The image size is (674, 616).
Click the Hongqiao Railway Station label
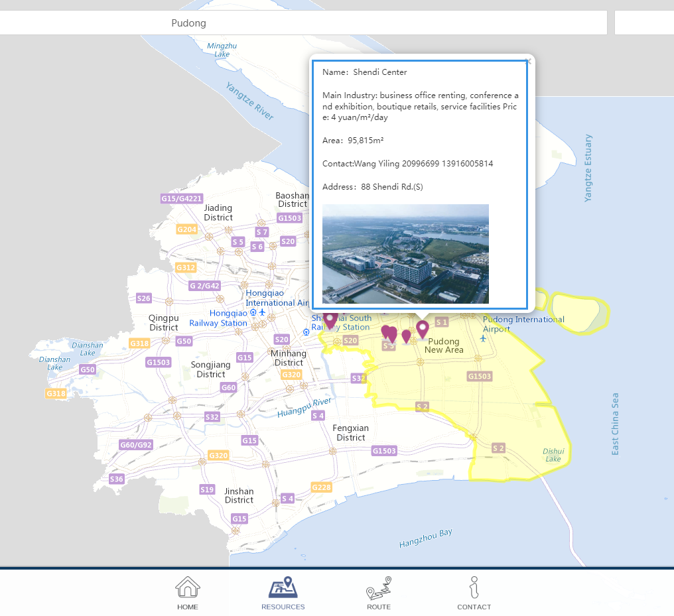tap(218, 318)
